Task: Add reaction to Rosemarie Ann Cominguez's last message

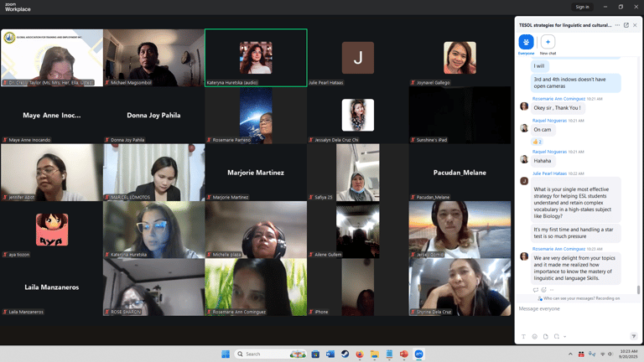Action: click(x=543, y=290)
